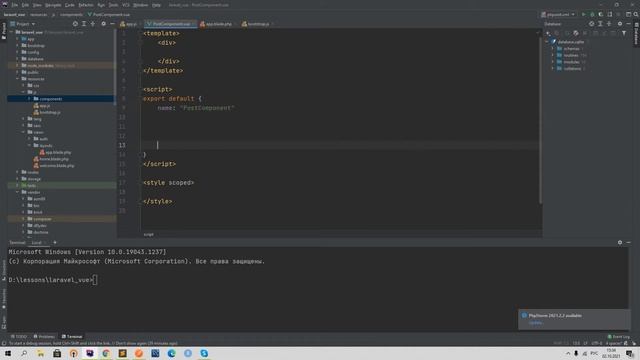Run with coverage icon in the top toolbar
This screenshot has width=640, height=360.
coord(601,14)
